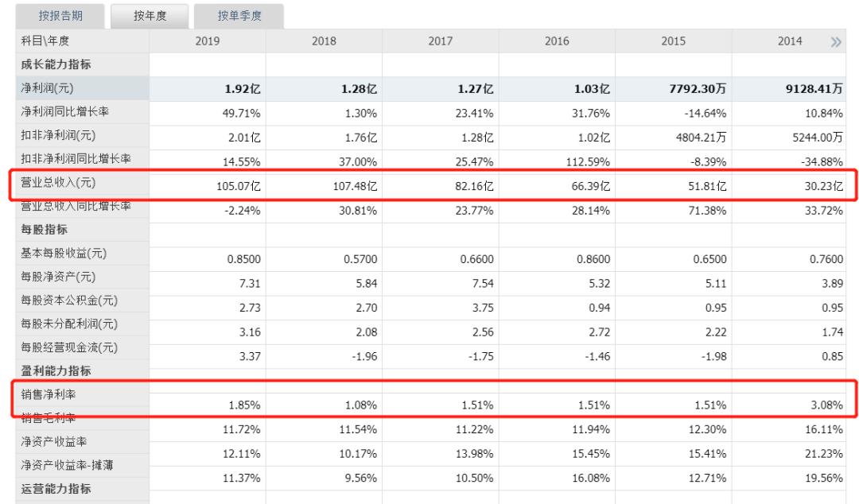Click the 扣非净利润(元) row label
The height and width of the screenshot is (504, 859).
tap(58, 135)
